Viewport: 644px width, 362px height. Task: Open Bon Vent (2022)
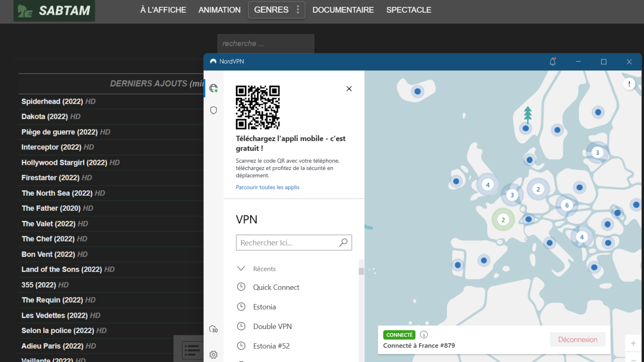click(48, 254)
